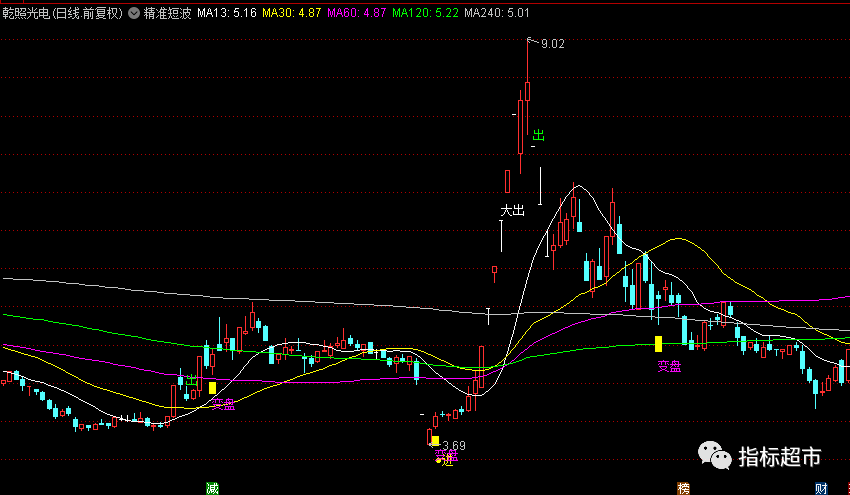Click the yellow block beside the 3.69 low
Viewport: 850px width, 495px height.
[435, 441]
